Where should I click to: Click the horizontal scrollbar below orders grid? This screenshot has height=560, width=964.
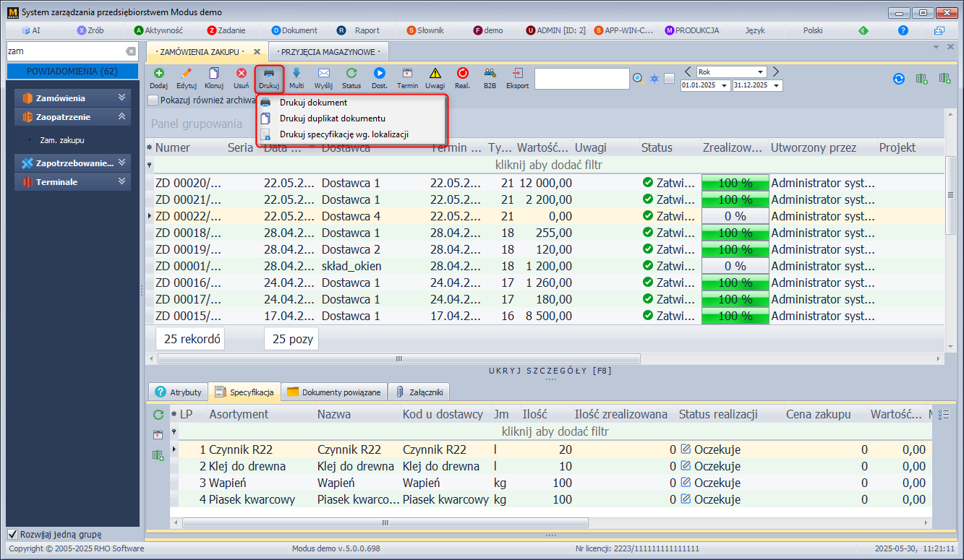click(398, 358)
